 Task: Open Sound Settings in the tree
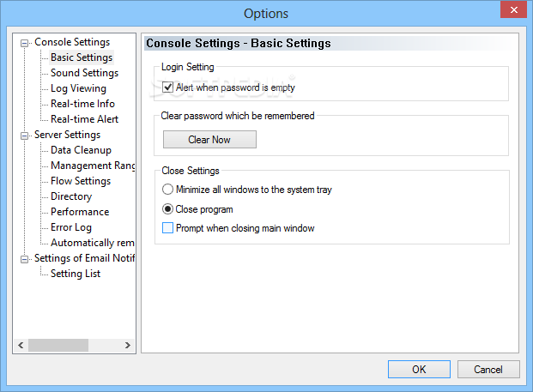coord(84,73)
